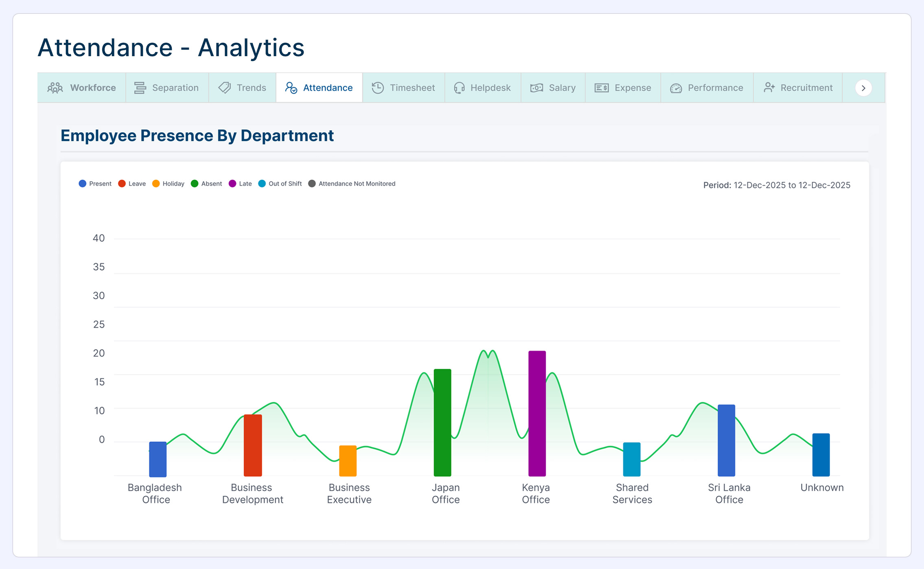This screenshot has width=924, height=569.
Task: Click the Holiday legend label
Action: point(173,184)
